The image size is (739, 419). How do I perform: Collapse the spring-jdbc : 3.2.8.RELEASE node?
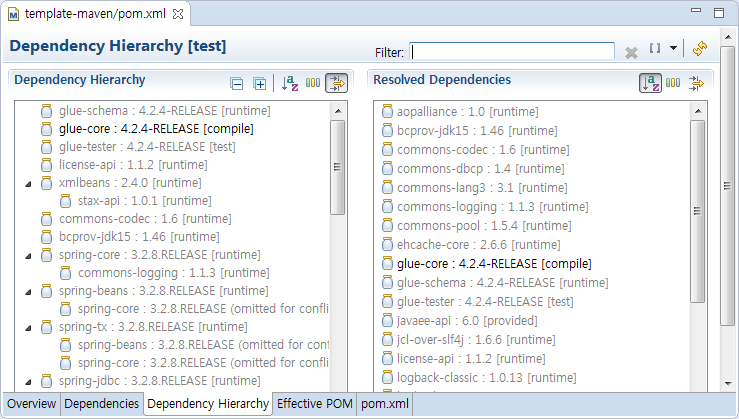point(28,382)
